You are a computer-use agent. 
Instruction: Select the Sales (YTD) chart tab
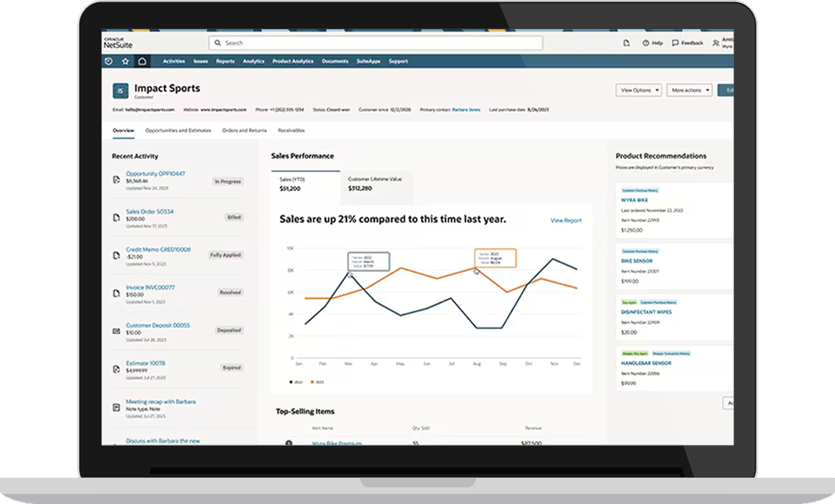tap(306, 187)
